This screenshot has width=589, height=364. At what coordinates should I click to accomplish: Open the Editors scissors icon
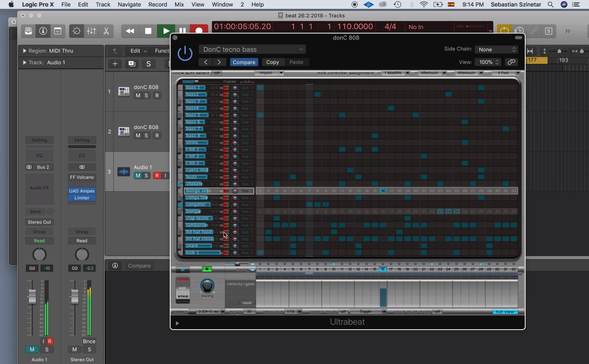point(106,31)
